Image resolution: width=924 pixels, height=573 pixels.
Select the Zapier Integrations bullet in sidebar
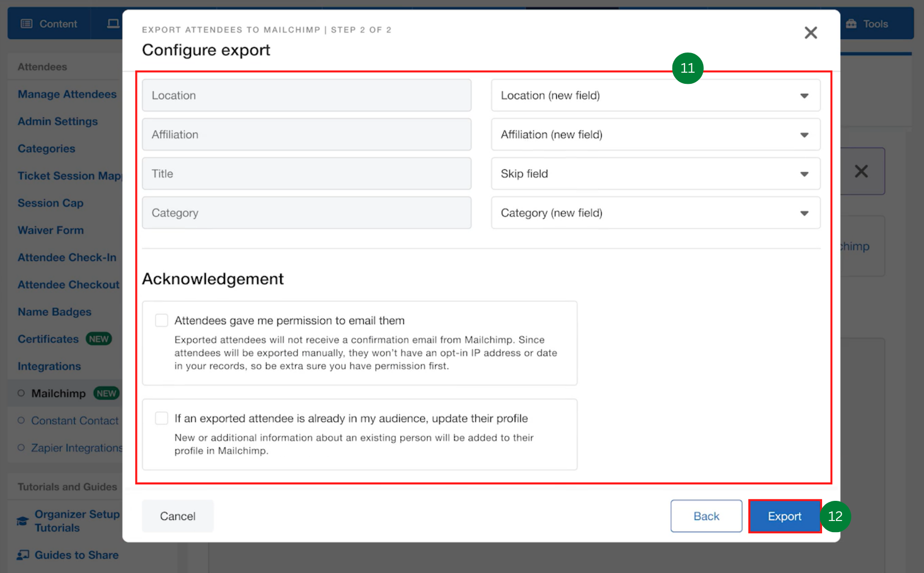pos(21,447)
